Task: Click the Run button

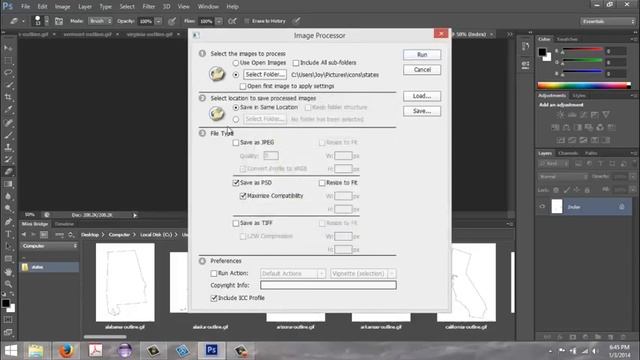Action: point(422,55)
